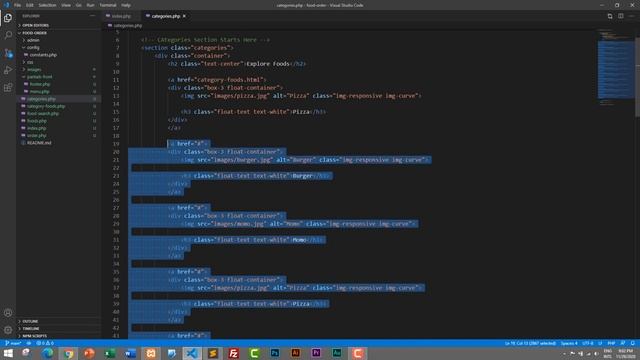Screen dimensions: 640x360
Task: Click the Spaces: 4 indentation setting
Action: 569,343
